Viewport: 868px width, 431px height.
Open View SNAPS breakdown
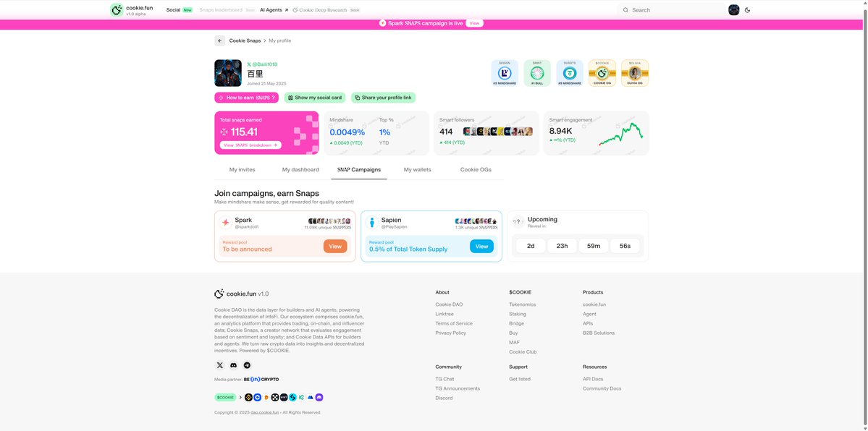coord(250,145)
